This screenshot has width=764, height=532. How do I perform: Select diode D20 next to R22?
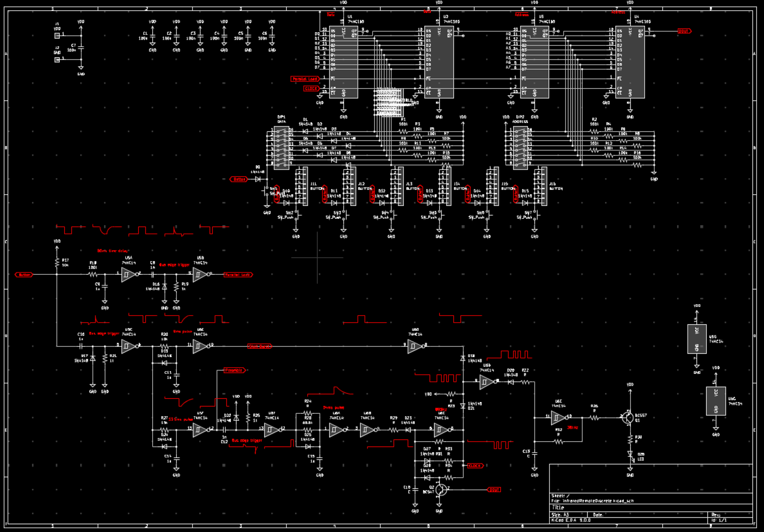[x=511, y=382]
